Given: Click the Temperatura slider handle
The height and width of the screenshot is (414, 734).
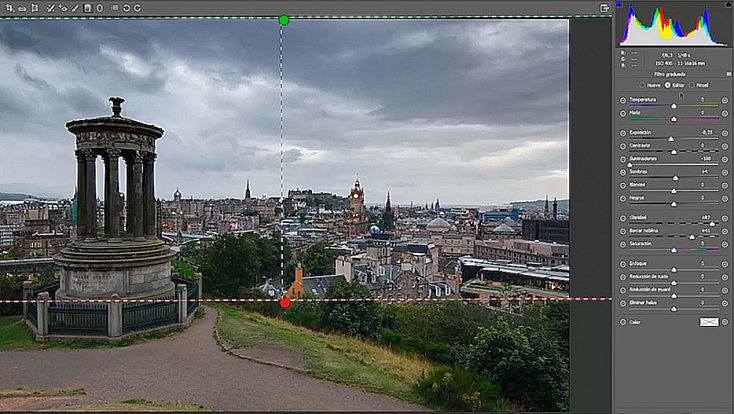Looking at the screenshot, I should pos(674,106).
